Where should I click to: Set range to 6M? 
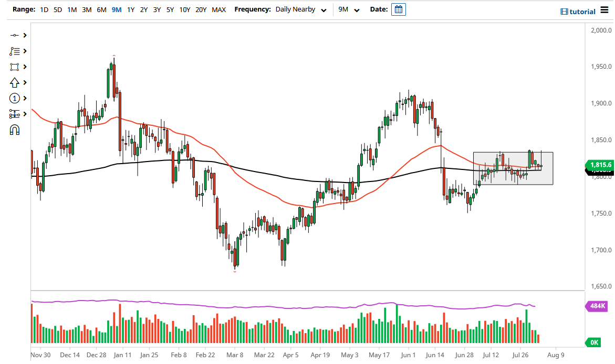pyautogui.click(x=101, y=9)
